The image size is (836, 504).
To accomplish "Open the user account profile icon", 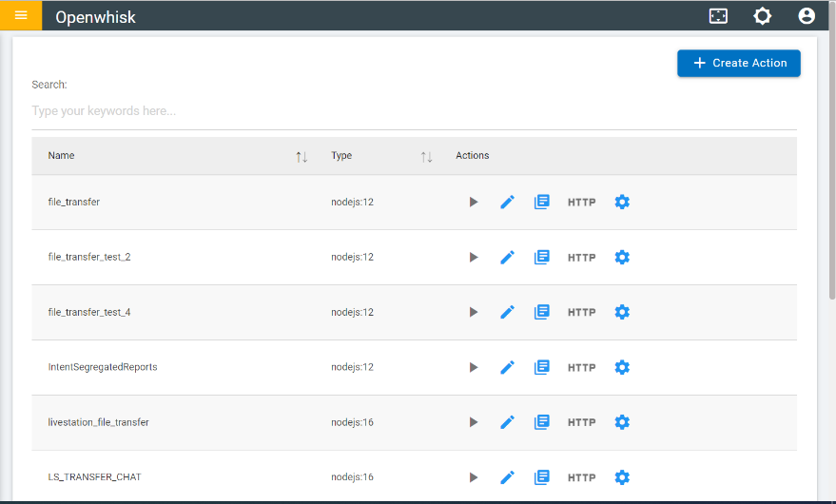I will (x=807, y=16).
